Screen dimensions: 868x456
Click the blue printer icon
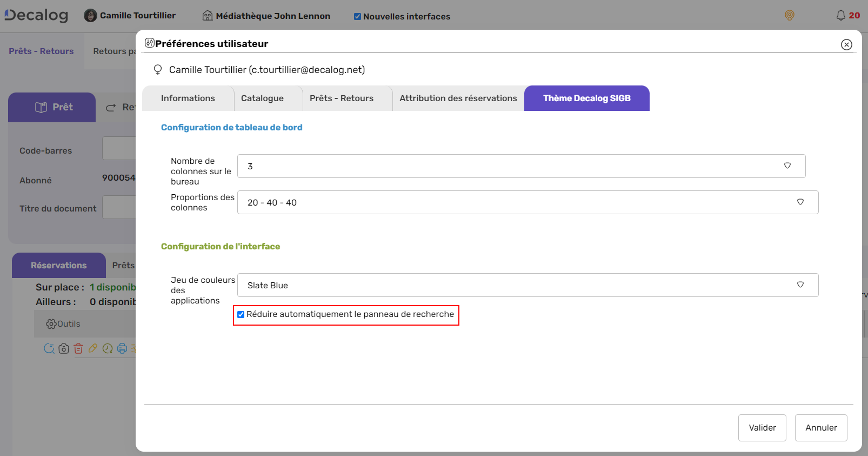122,349
